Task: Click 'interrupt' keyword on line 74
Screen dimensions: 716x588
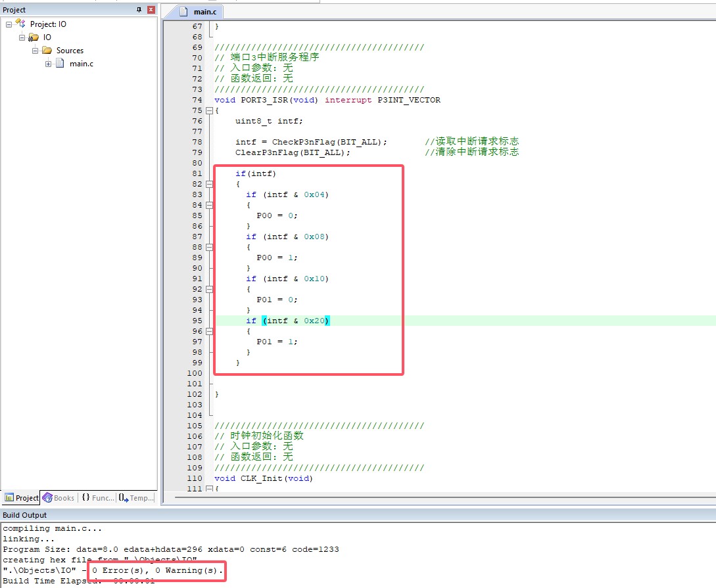Action: pyautogui.click(x=348, y=100)
